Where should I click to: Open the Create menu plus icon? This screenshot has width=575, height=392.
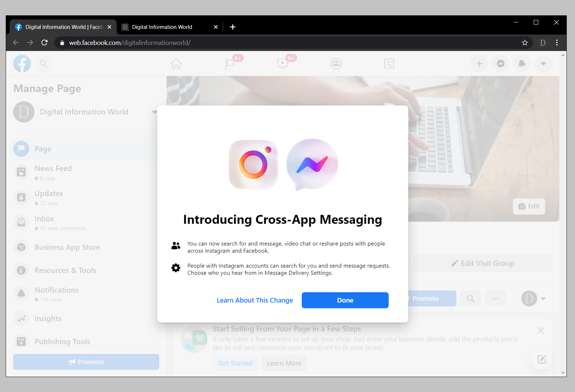click(479, 63)
